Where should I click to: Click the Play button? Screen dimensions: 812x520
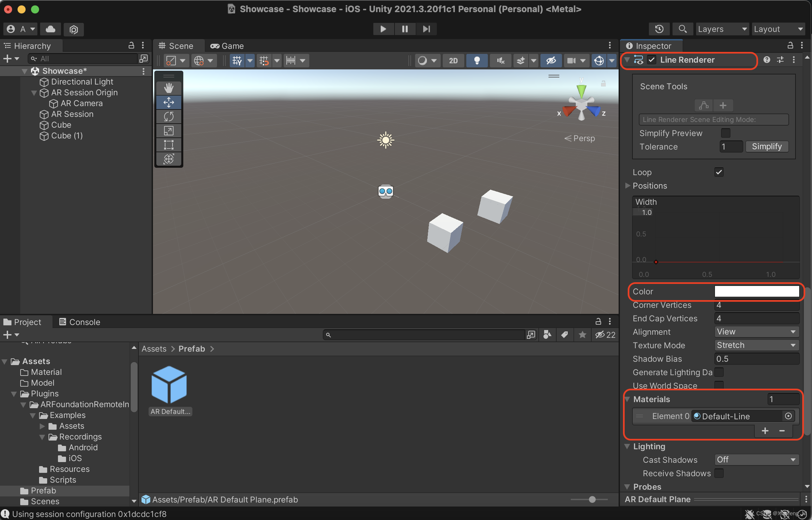click(x=383, y=29)
